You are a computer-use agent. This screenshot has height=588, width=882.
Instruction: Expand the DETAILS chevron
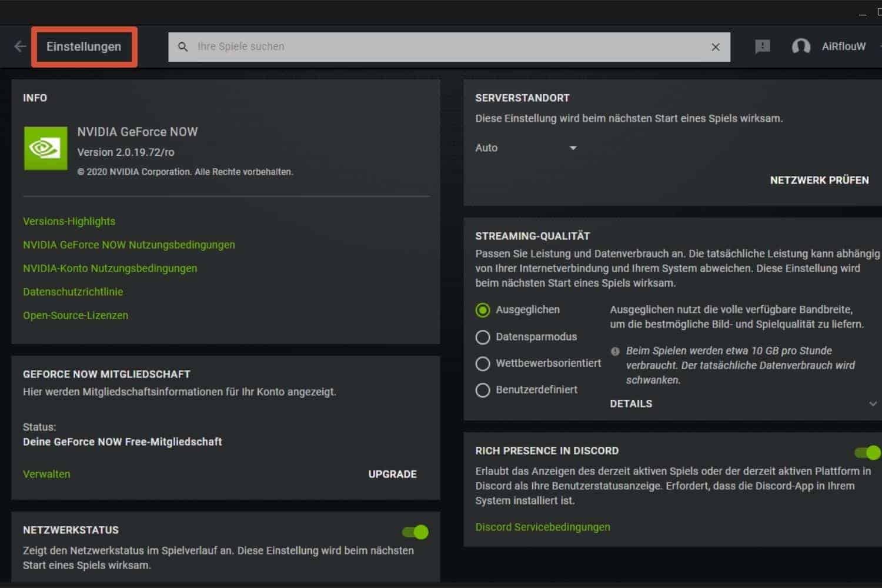pos(873,404)
